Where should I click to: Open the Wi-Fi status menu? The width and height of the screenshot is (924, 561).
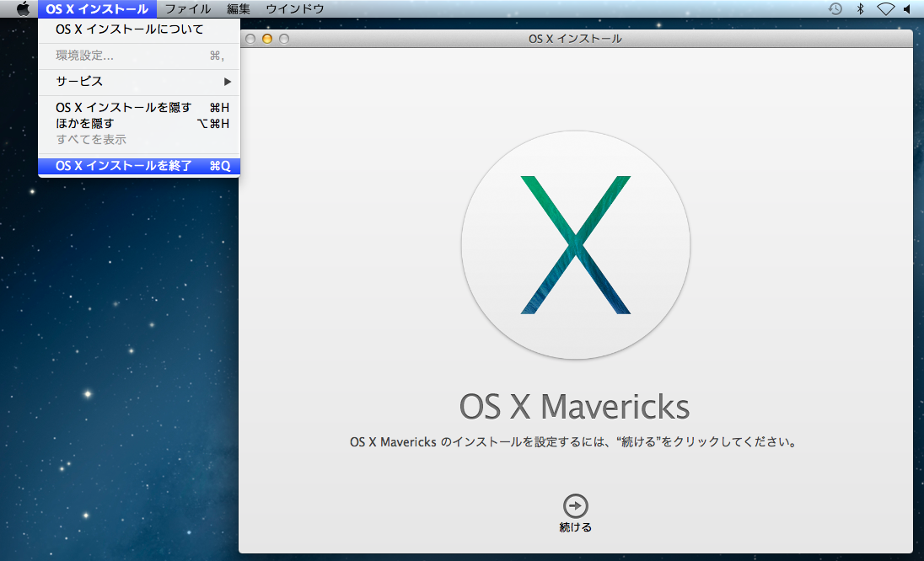(885, 8)
